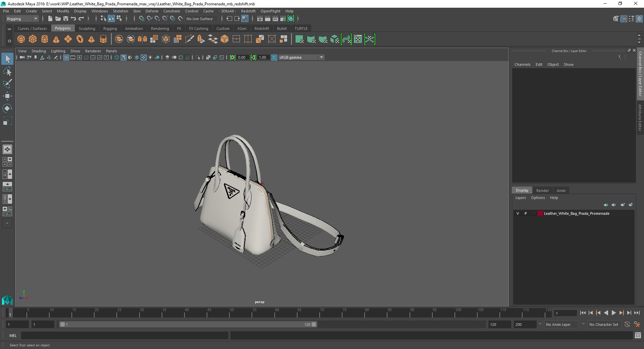
Task: Open the No Live Surface field
Action: coord(201,19)
